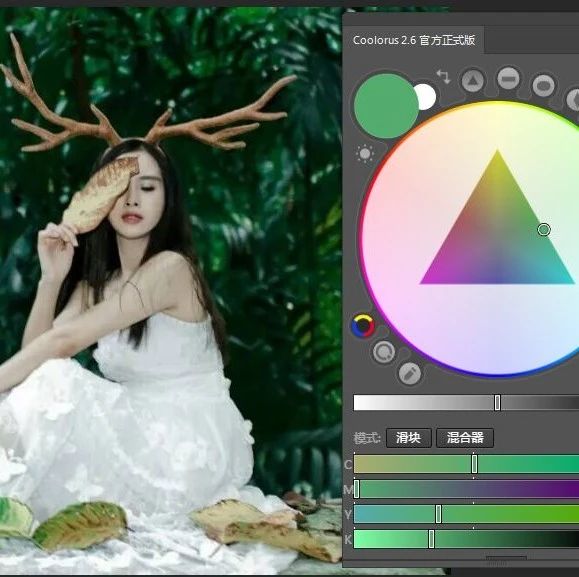This screenshot has width=579, height=577.
Task: Click the M channel slider handle
Action: 356,489
